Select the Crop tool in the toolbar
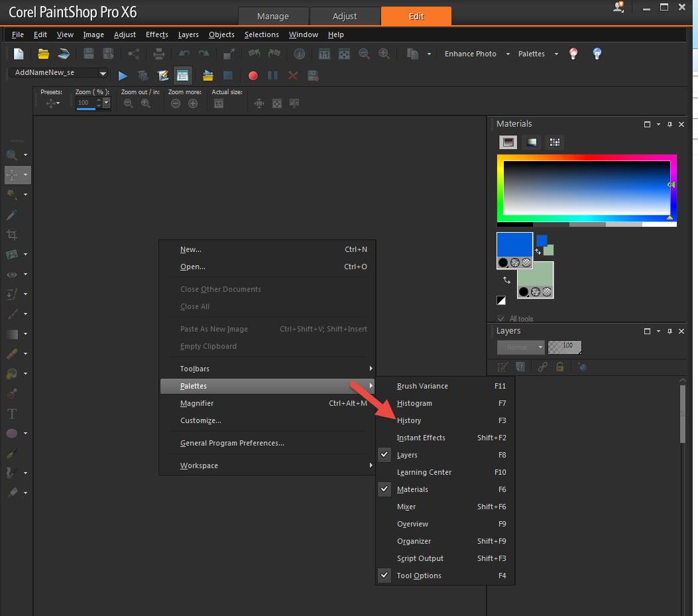The image size is (698, 616). 12,235
